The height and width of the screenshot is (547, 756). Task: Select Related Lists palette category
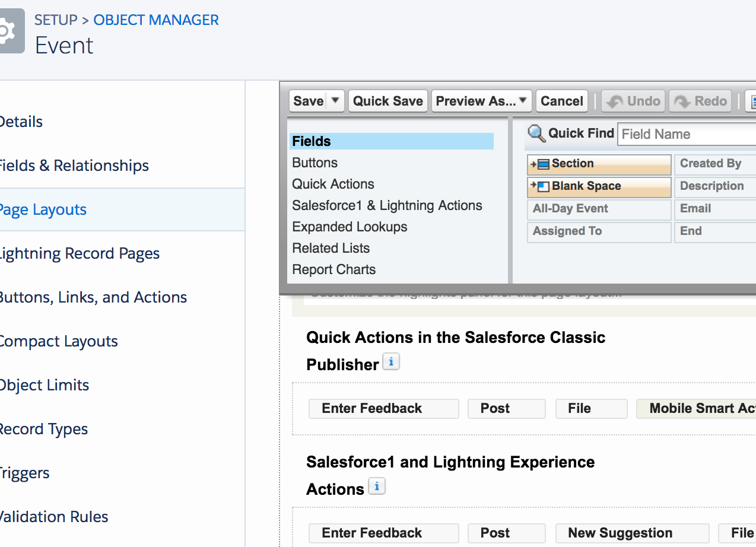click(x=331, y=248)
